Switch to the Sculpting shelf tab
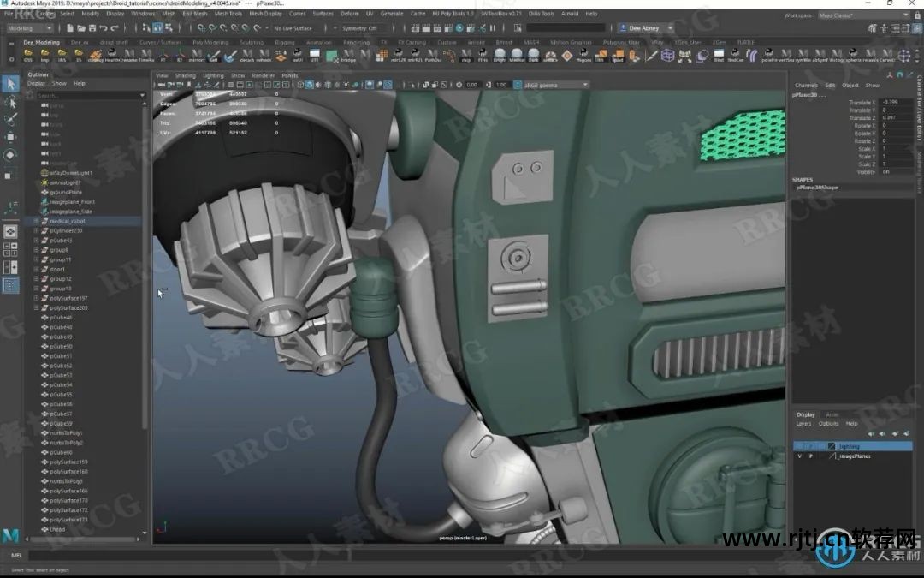This screenshot has width=924, height=578. pyautogui.click(x=252, y=42)
